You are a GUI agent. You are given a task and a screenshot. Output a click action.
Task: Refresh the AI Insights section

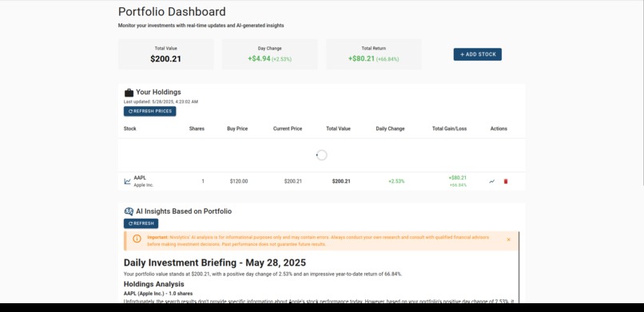click(141, 223)
